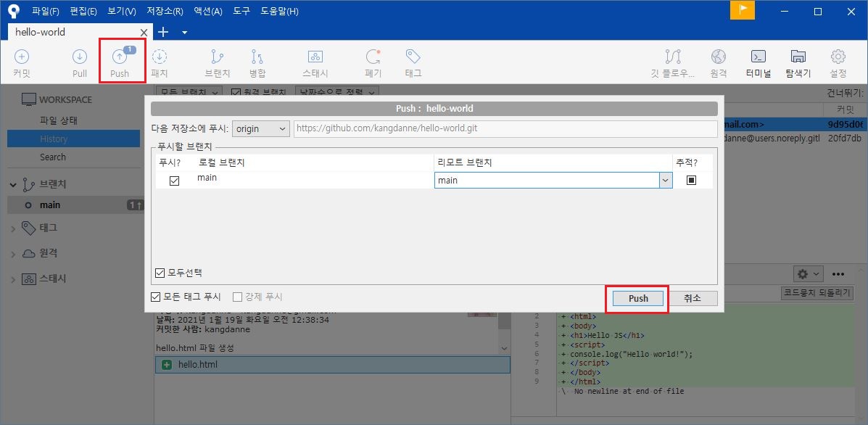Screen dimensions: 868x425
Task: Click the Reverse hunk (코드뭉치 되돌리기) button
Action: [x=817, y=293]
